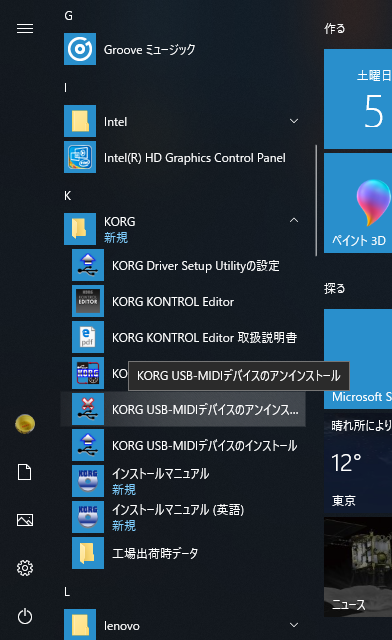Click the I letter group header
Viewport: 392px width, 640px height.
tap(65, 87)
